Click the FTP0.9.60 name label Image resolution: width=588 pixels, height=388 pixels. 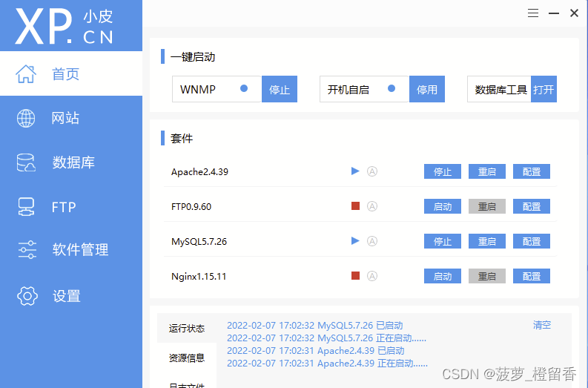point(191,207)
